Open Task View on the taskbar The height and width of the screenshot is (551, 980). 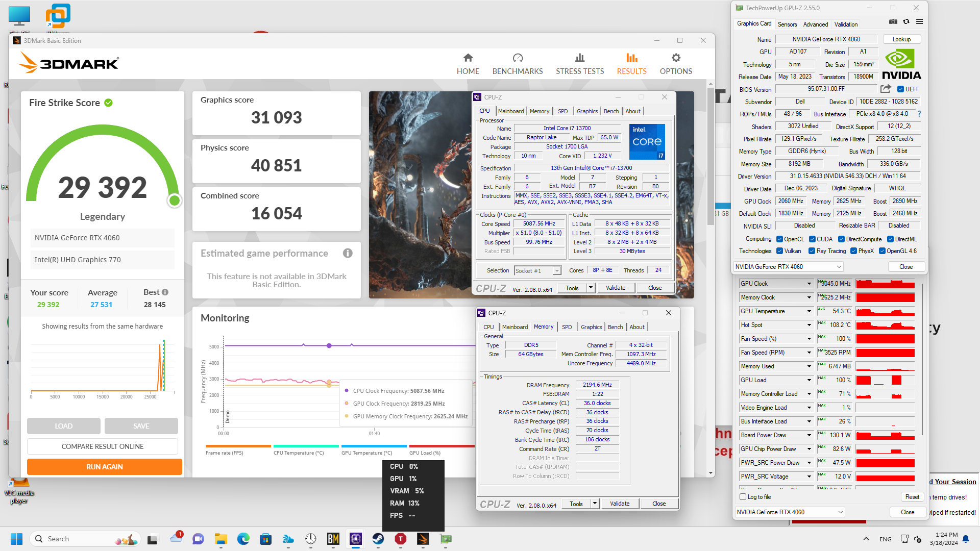coord(153,539)
